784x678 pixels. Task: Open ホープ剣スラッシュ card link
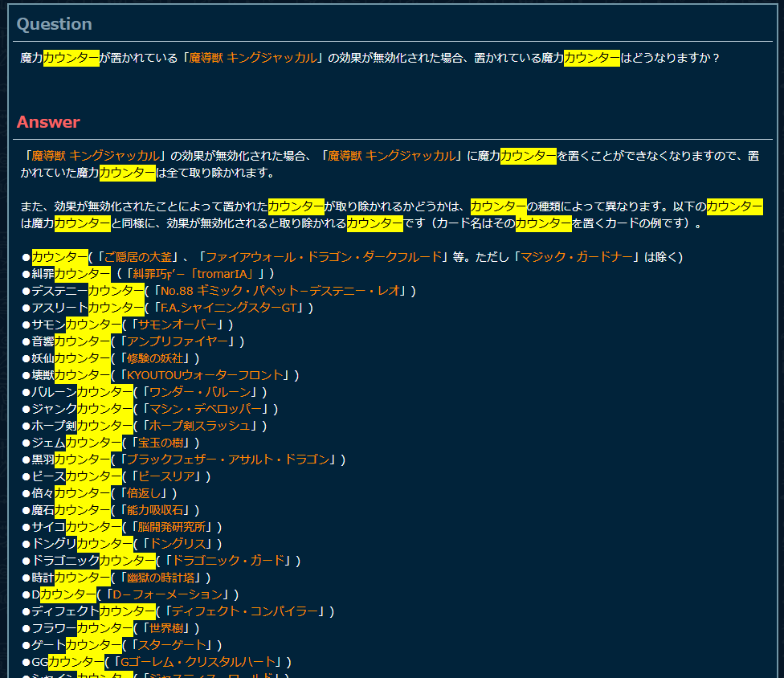(x=200, y=426)
